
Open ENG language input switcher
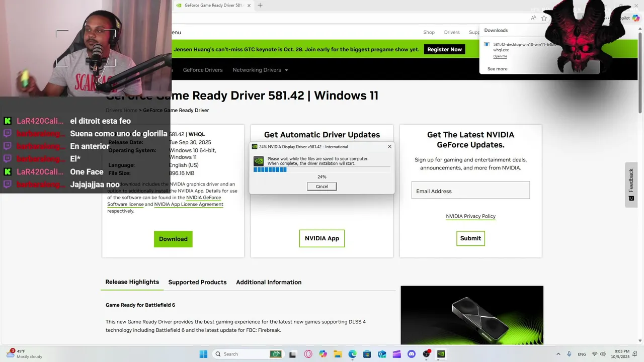582,354
